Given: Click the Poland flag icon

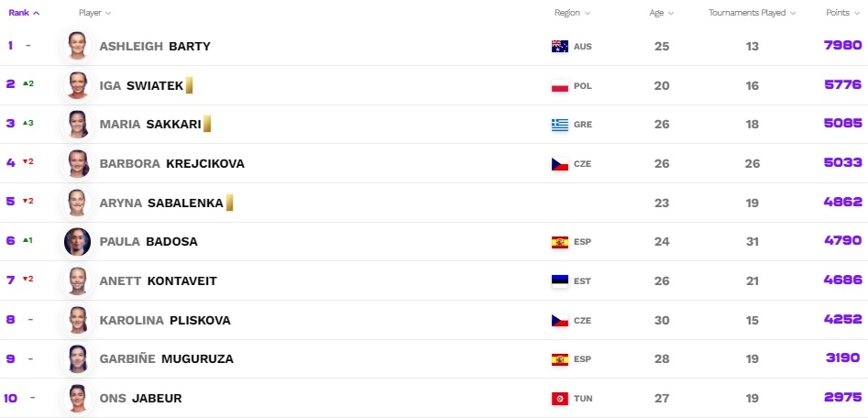Looking at the screenshot, I should [560, 85].
